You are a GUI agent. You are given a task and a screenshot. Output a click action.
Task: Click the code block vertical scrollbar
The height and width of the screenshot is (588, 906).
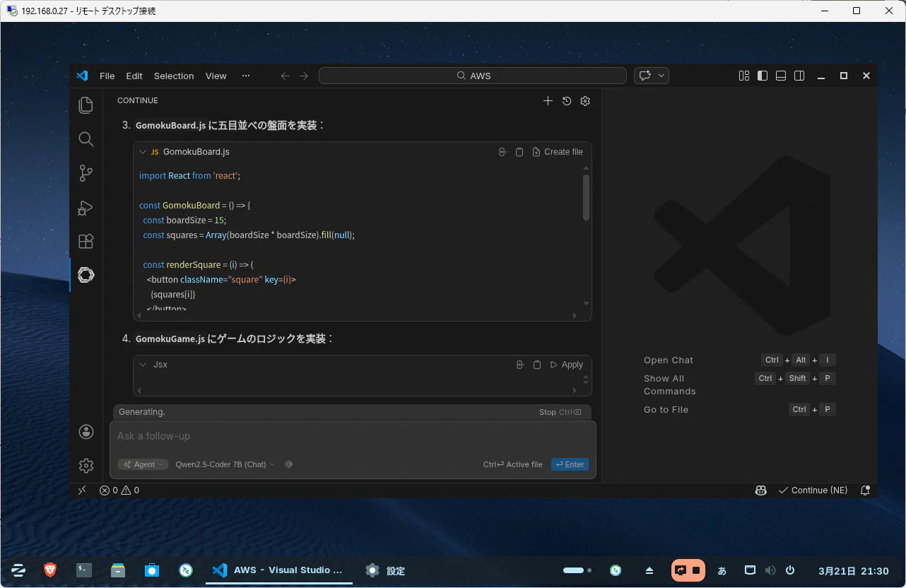point(586,197)
